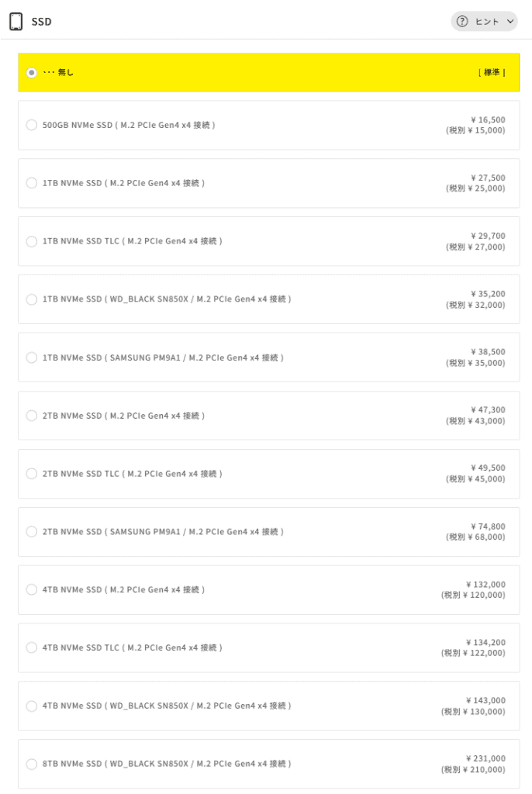Click the question mark hint icon
This screenshot has height=794, width=532.
coord(462,22)
